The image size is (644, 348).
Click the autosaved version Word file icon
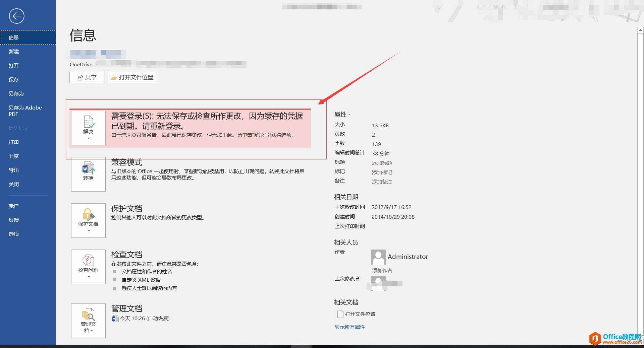[x=115, y=318]
